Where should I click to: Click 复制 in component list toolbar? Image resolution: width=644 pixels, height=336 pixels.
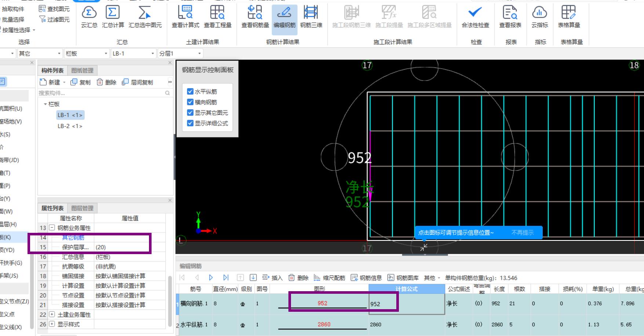tap(80, 82)
